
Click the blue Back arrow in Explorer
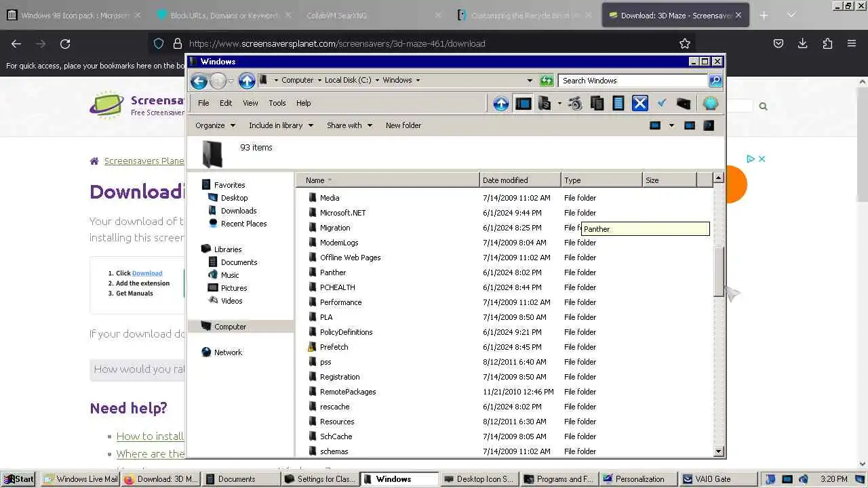[x=199, y=81]
